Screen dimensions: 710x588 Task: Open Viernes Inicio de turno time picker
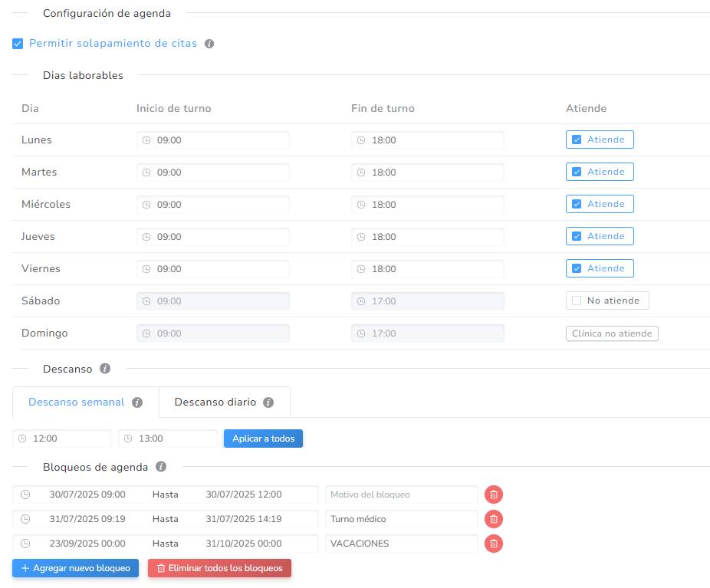click(213, 269)
